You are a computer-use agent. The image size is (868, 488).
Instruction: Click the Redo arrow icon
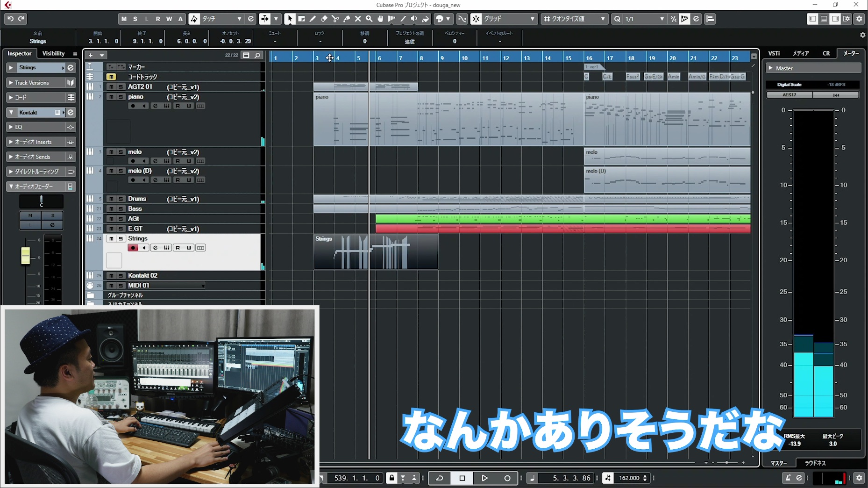coord(21,19)
